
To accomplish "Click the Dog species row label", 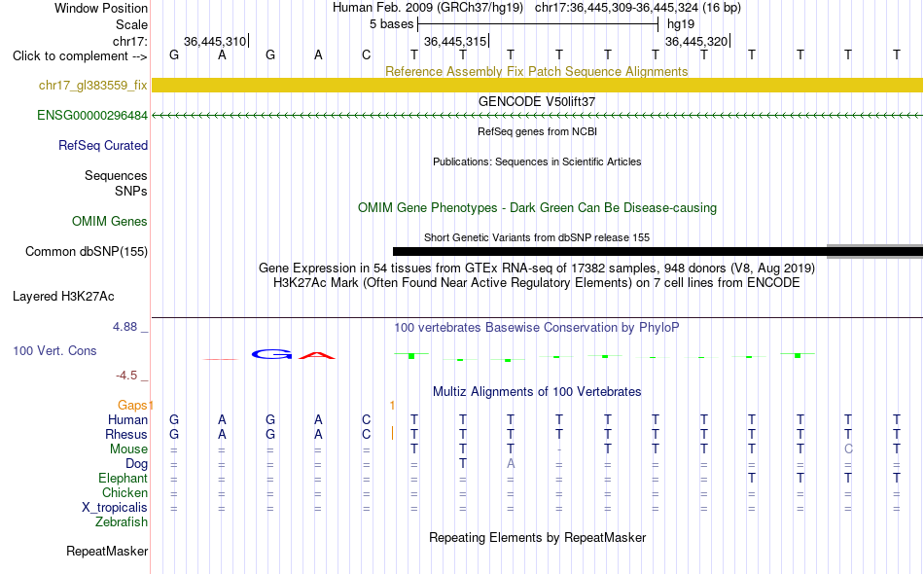I will (137, 464).
